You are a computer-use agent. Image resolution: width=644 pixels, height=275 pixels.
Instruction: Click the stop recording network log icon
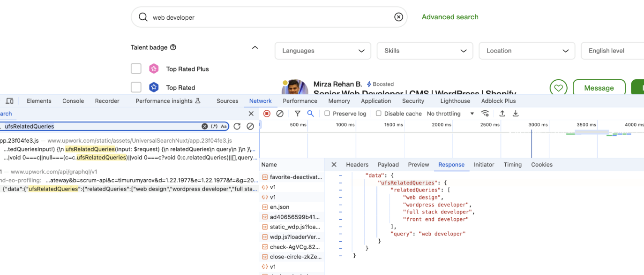click(x=267, y=114)
